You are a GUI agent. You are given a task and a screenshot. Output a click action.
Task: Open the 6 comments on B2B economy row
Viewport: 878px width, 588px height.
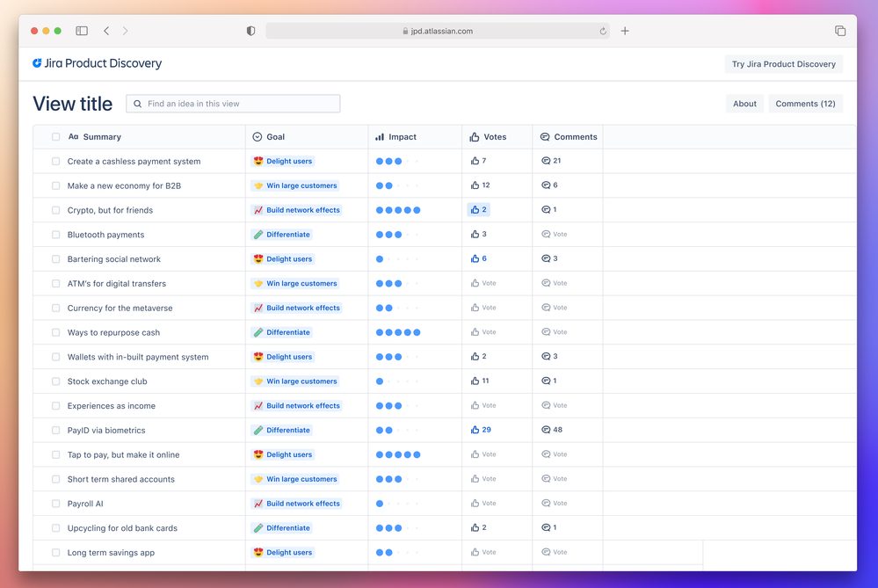coord(549,185)
